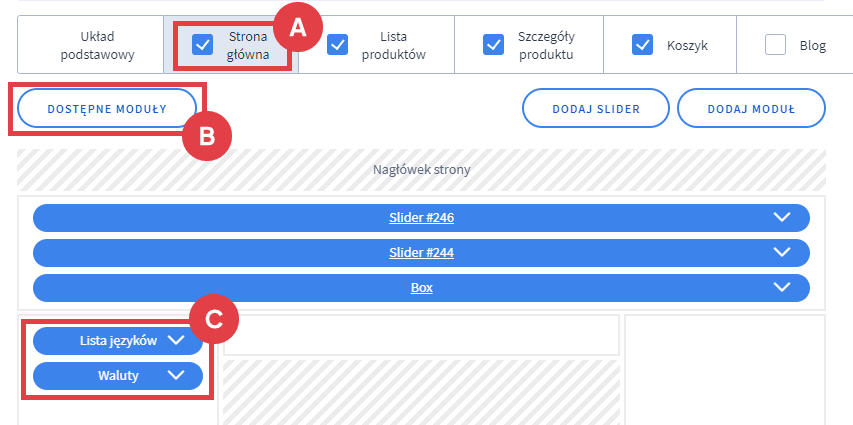
Task: Click the Box module link
Action: 421,288
